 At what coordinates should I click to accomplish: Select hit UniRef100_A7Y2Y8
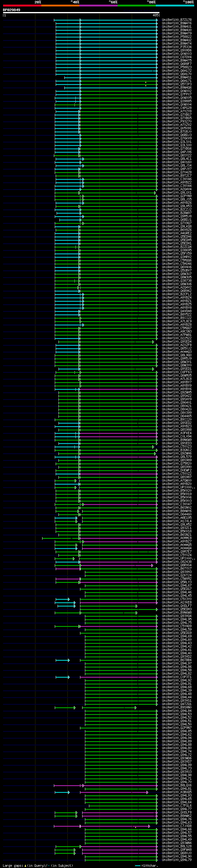177,111
